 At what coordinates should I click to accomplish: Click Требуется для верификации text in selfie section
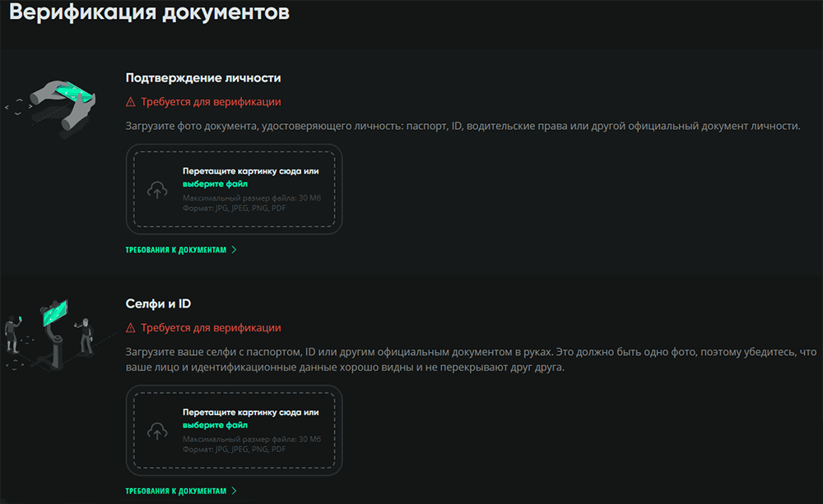click(211, 328)
